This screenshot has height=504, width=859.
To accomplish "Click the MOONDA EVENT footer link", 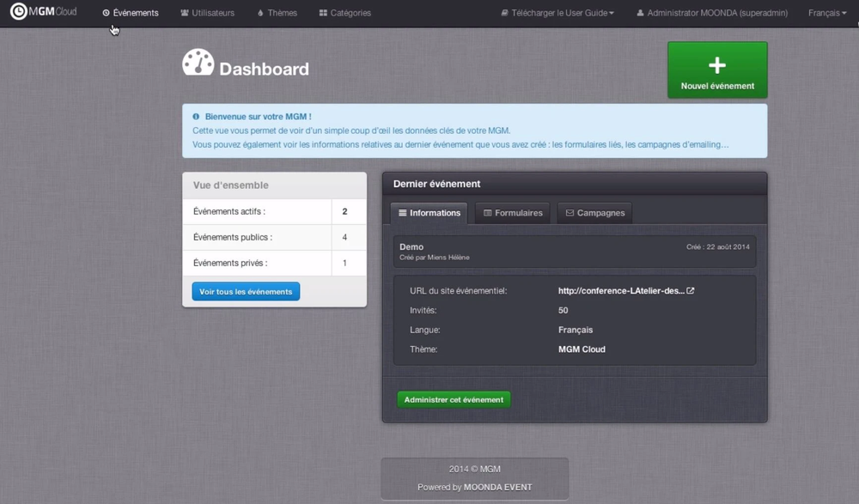I will coord(498,487).
